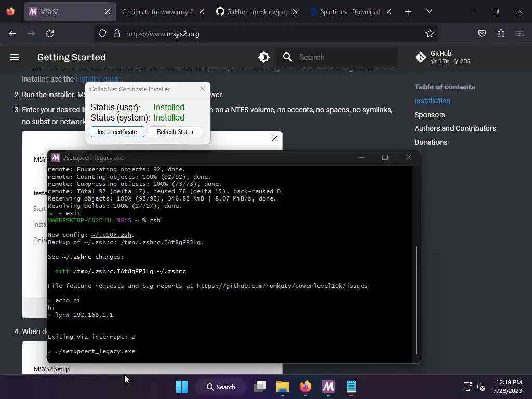Screen dimensions: 532x399
Task: Go to Donations in table of contents
Action: (x=431, y=142)
